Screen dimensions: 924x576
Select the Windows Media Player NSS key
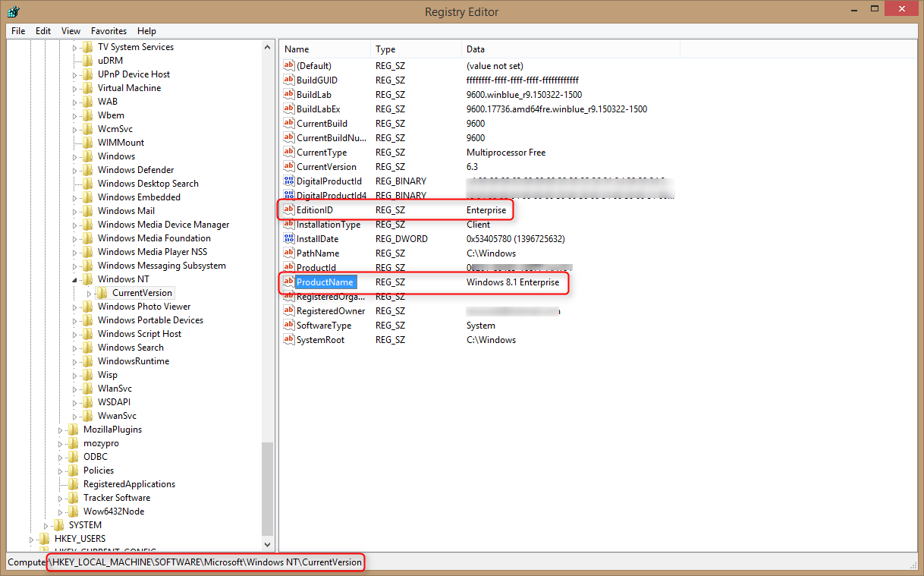[x=152, y=252]
